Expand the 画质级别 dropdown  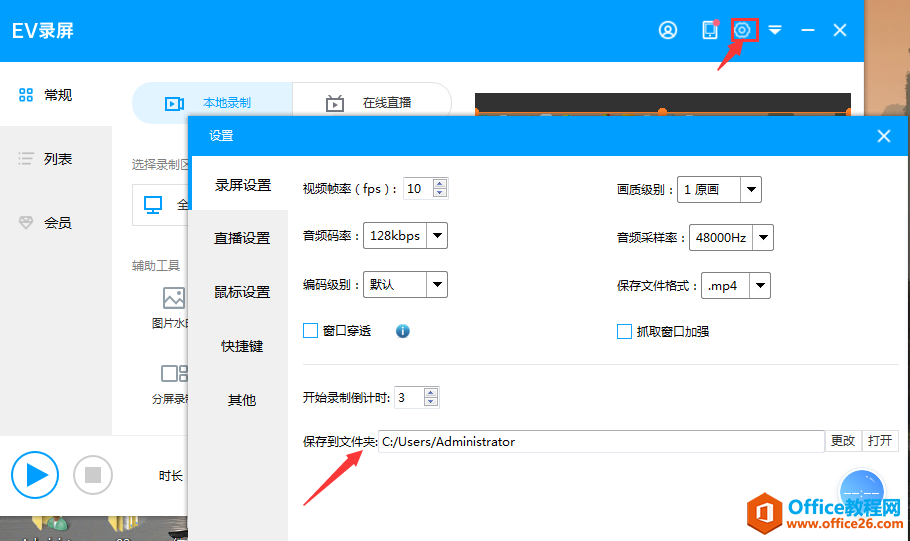pyautogui.click(x=751, y=189)
